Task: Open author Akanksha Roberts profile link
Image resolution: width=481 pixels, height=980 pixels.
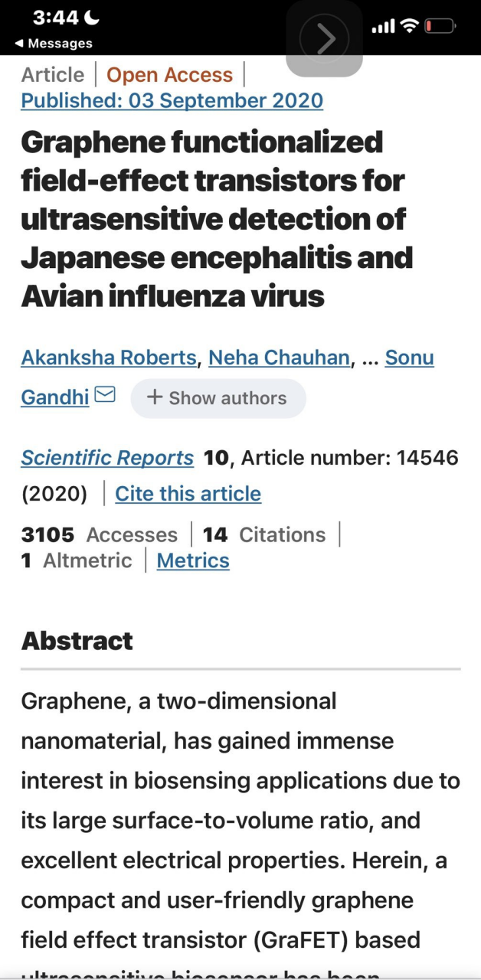Action: [x=109, y=358]
